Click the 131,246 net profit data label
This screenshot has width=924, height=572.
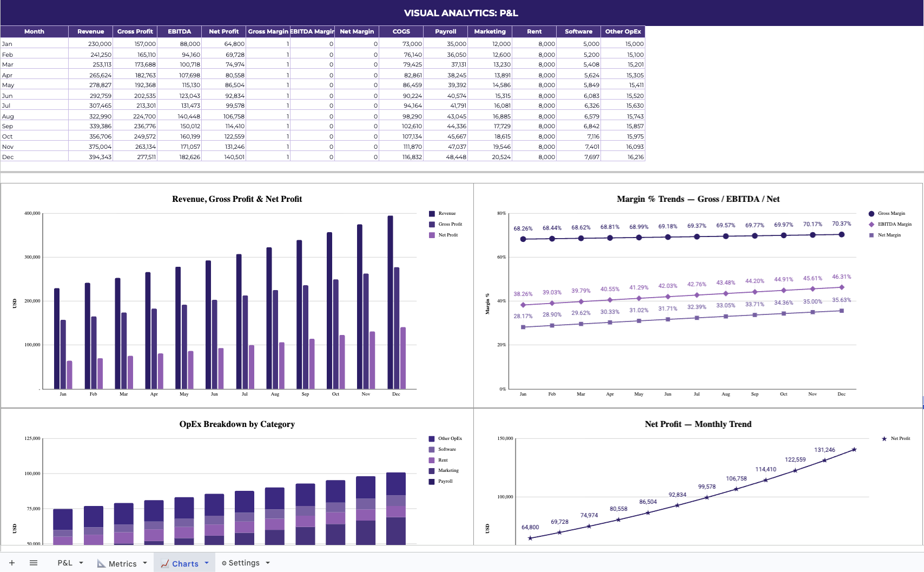pos(824,450)
